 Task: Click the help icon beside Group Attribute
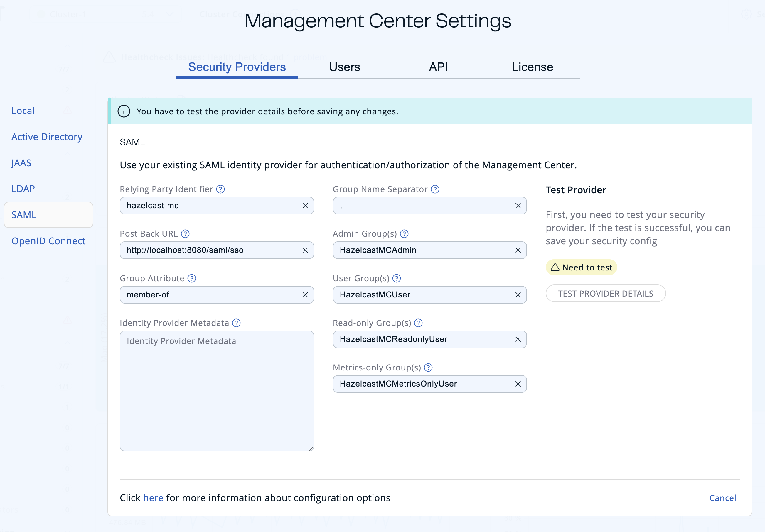coord(192,278)
